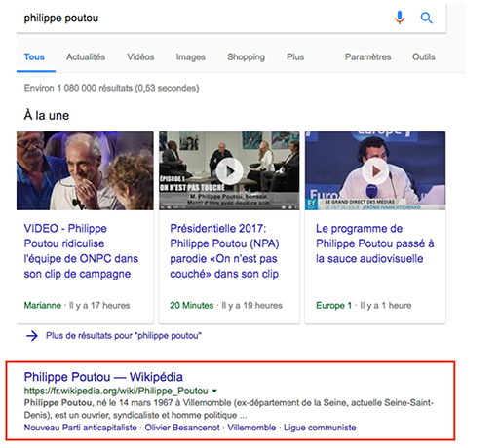Click the voice search microphone icon

coord(400,18)
